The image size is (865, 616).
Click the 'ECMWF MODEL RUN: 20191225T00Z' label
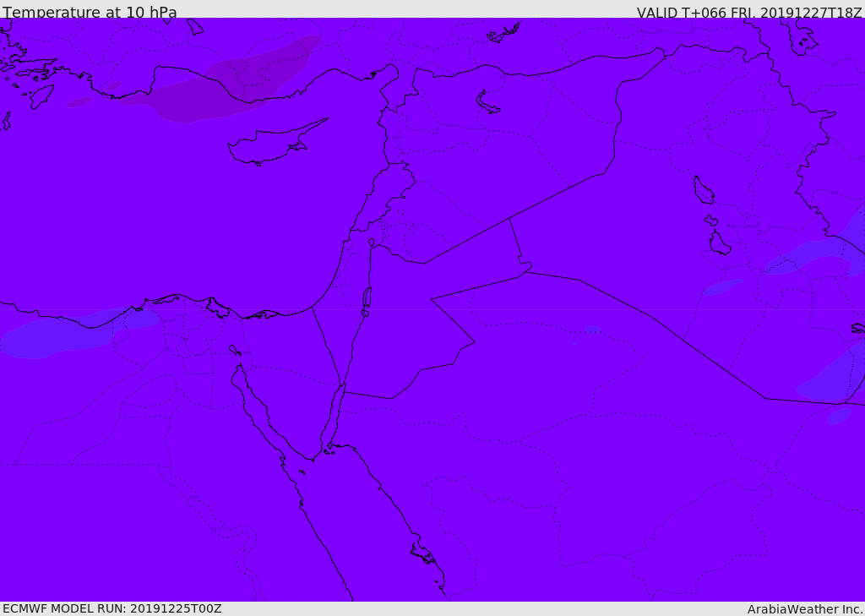pos(112,608)
